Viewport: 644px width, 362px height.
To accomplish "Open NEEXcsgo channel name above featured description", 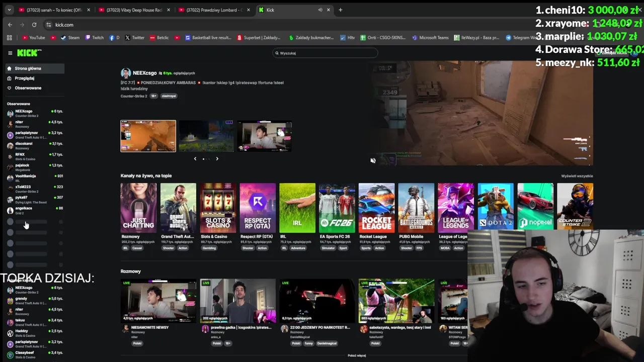I will point(145,73).
